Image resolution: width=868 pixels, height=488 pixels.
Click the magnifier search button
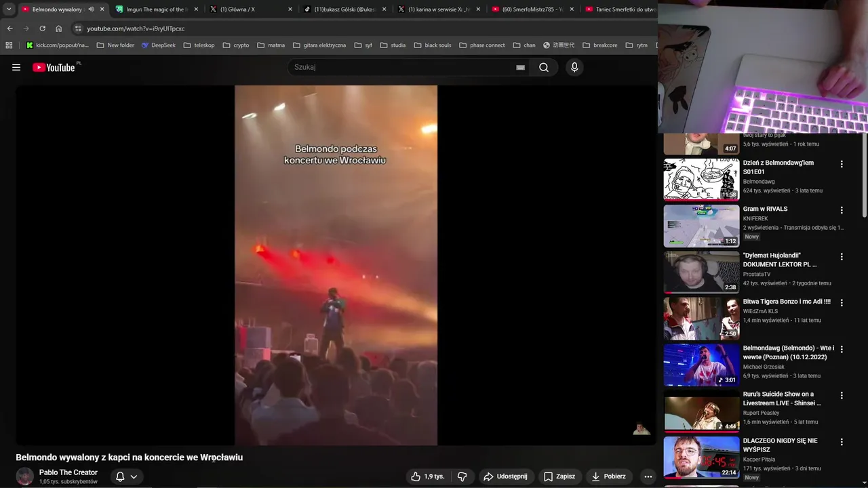pos(544,67)
